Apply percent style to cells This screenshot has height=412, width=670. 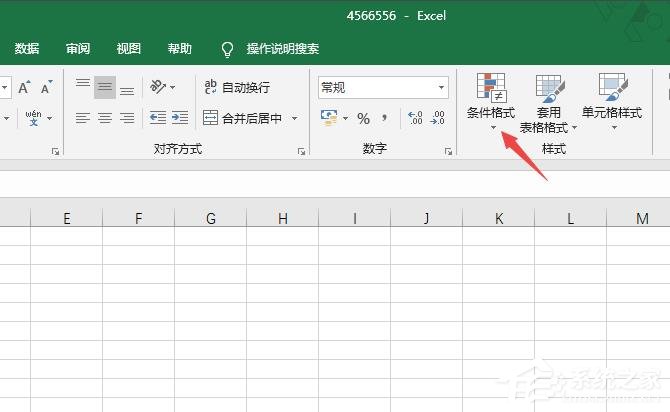pos(363,118)
